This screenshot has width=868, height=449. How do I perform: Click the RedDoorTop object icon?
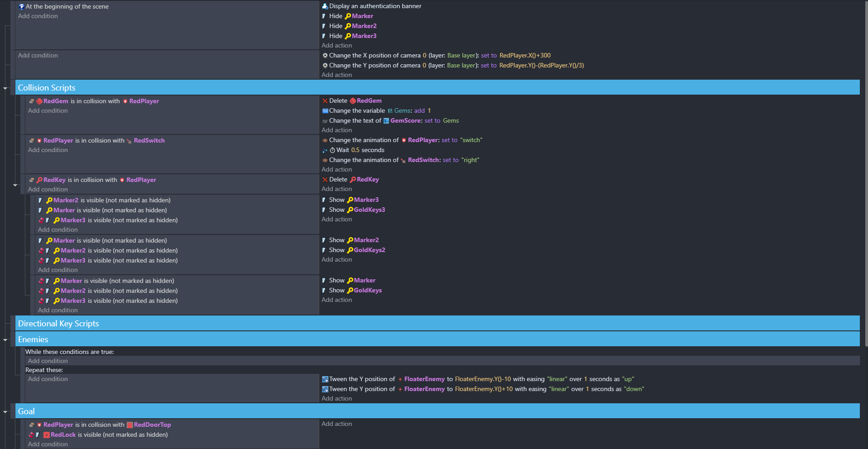130,425
